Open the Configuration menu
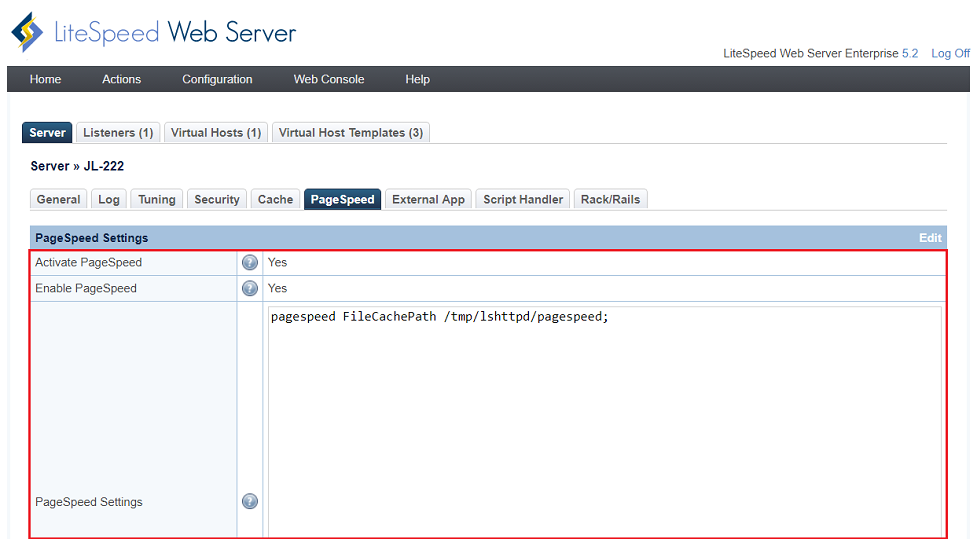The height and width of the screenshot is (539, 977). click(x=217, y=79)
